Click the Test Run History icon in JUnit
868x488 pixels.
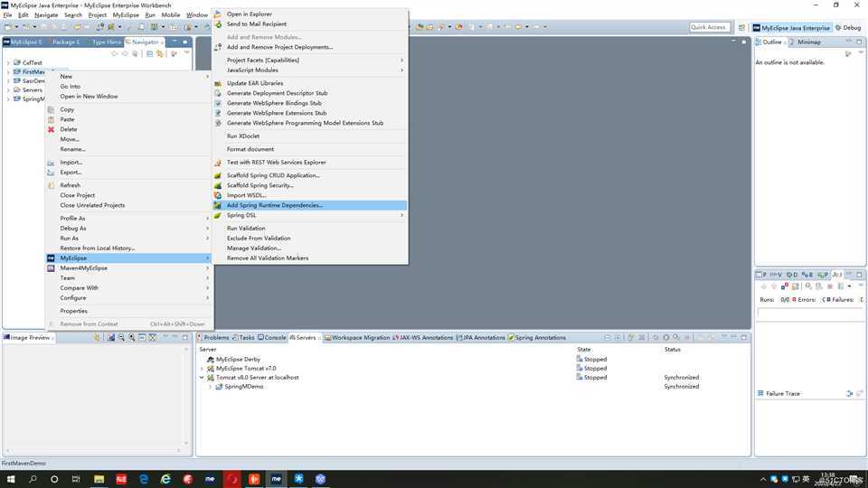(x=841, y=286)
